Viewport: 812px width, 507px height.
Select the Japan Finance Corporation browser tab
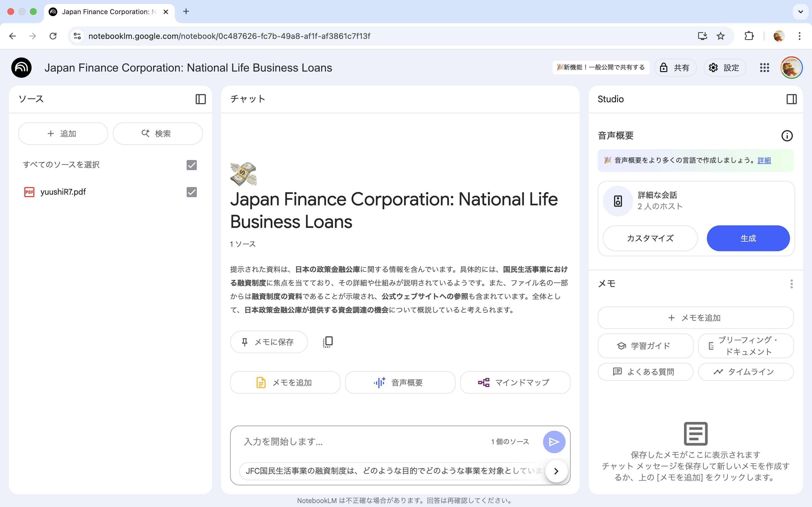tap(104, 11)
